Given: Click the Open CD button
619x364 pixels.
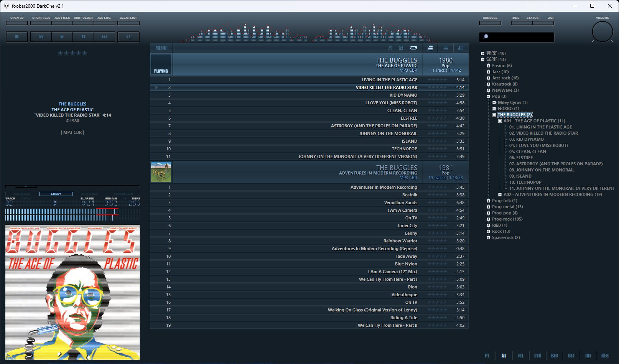Looking at the screenshot, I should (17, 23).
